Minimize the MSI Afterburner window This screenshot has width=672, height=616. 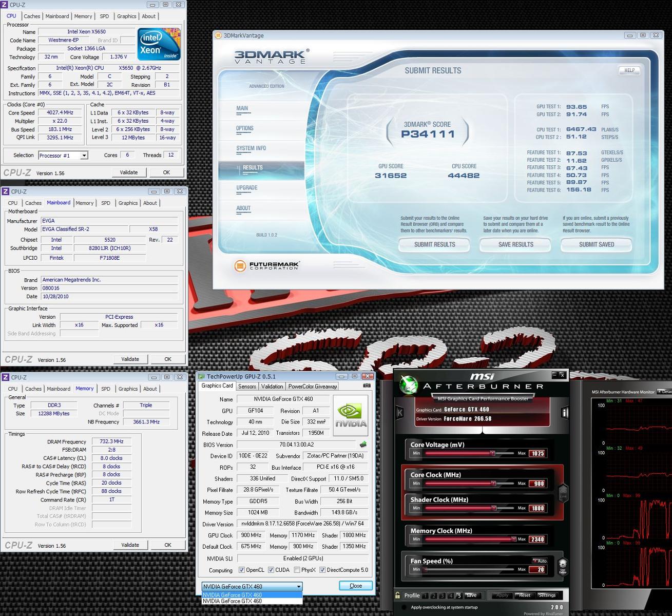tap(554, 375)
